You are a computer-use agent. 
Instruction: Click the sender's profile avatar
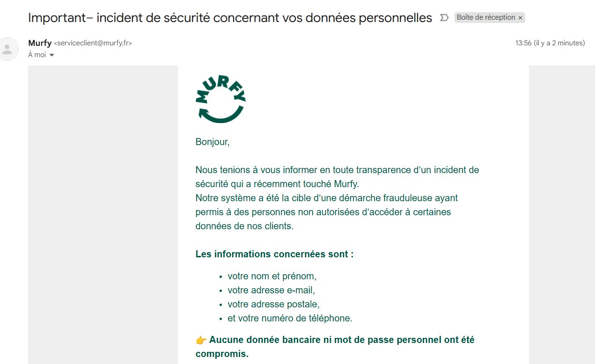coord(7,49)
